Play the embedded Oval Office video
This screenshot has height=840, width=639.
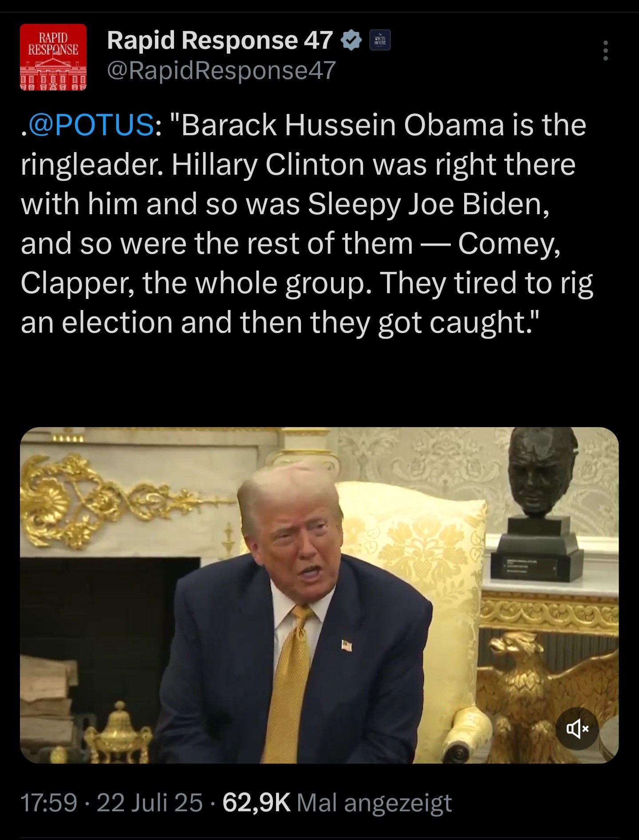coord(319,595)
